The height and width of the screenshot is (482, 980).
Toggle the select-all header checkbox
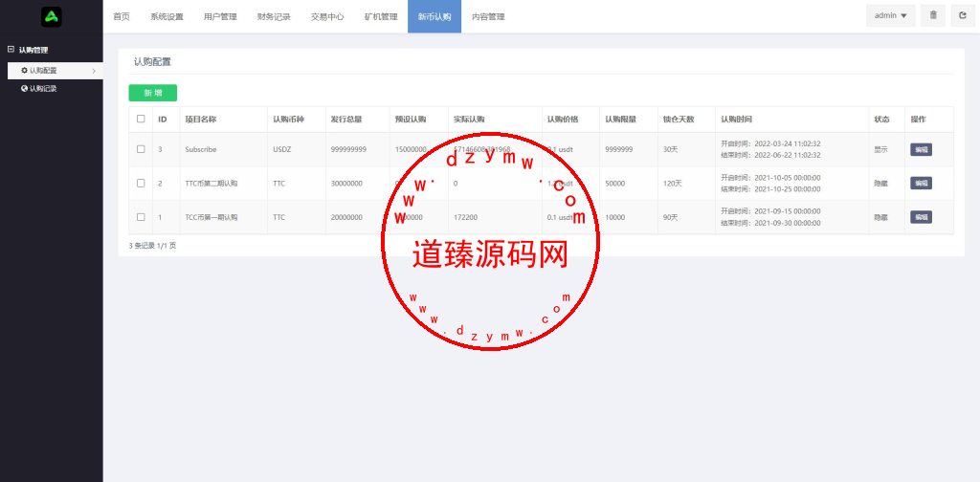pos(141,119)
